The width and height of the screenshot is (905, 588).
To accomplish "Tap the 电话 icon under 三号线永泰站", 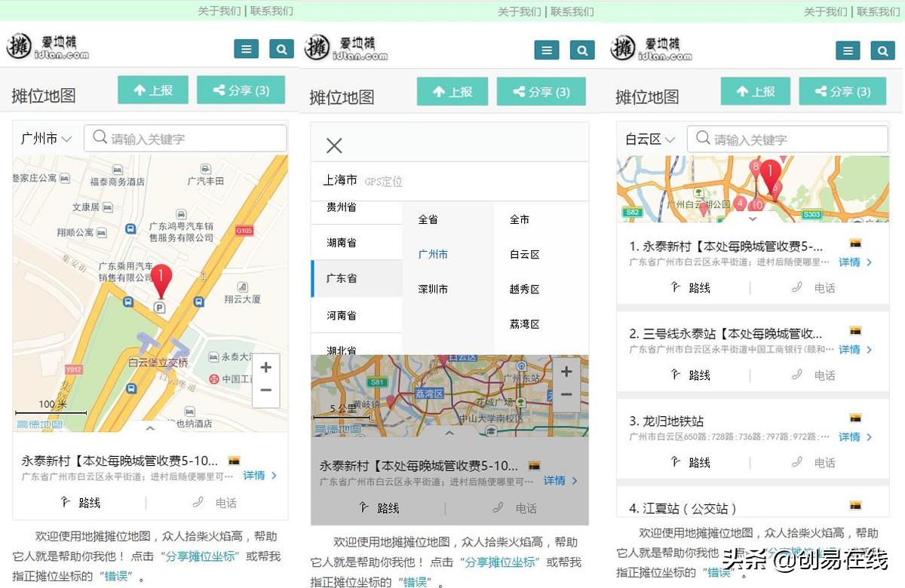I will coord(797,375).
